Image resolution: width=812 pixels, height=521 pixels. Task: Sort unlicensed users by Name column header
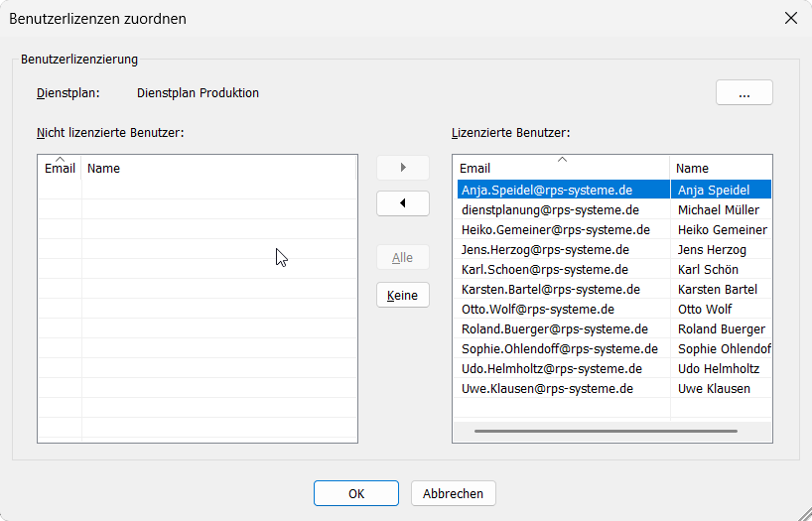218,168
